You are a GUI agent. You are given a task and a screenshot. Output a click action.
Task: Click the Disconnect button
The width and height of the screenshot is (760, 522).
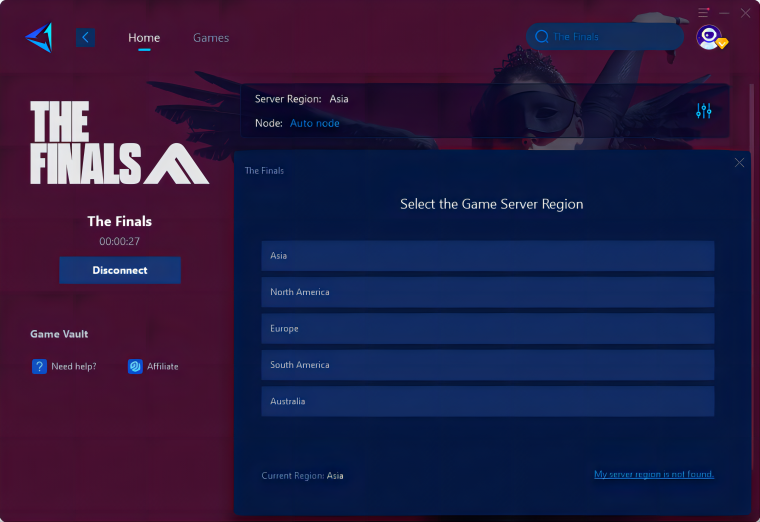[x=120, y=270]
